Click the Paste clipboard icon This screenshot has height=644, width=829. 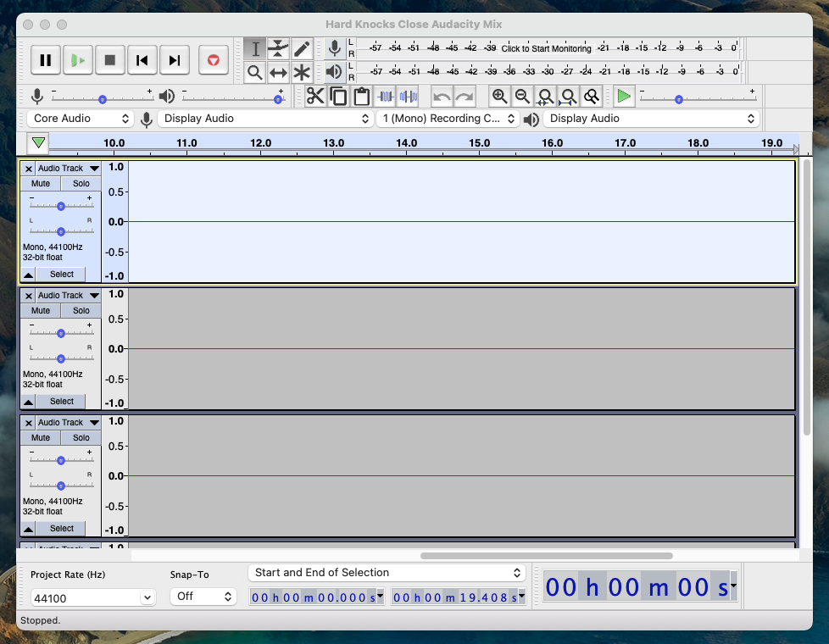click(362, 97)
